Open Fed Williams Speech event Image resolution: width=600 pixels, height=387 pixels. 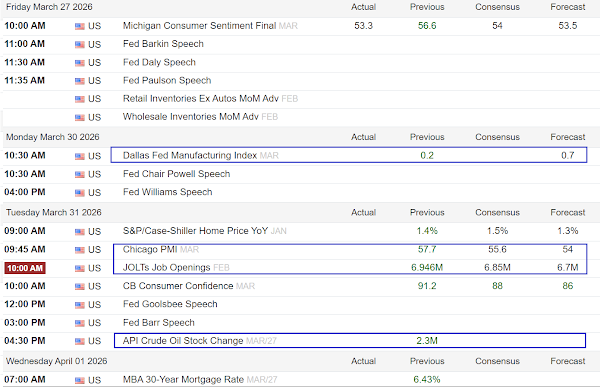(167, 192)
